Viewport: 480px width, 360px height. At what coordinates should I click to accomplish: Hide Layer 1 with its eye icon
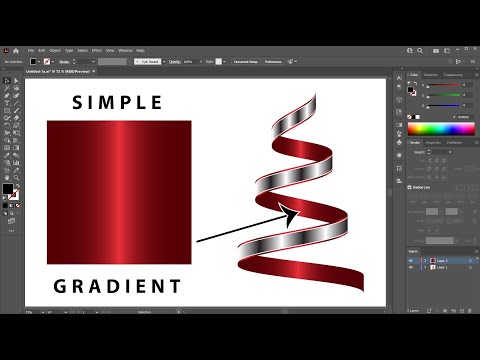click(411, 267)
